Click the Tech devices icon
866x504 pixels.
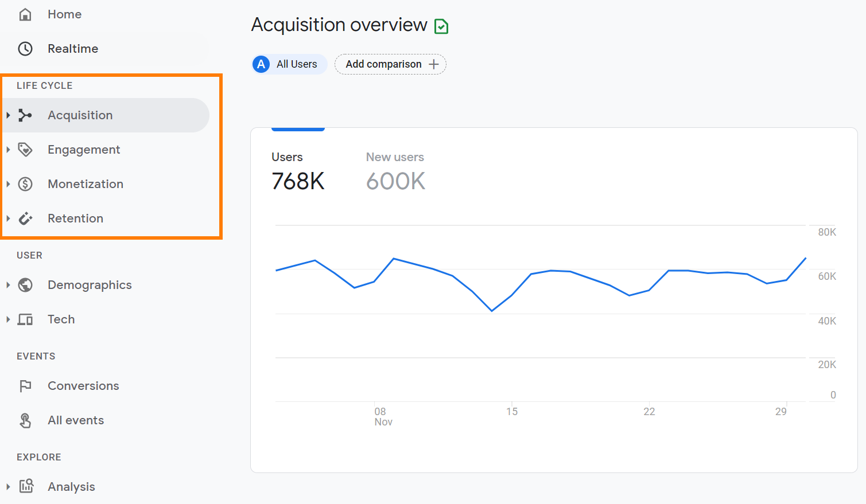pyautogui.click(x=25, y=319)
